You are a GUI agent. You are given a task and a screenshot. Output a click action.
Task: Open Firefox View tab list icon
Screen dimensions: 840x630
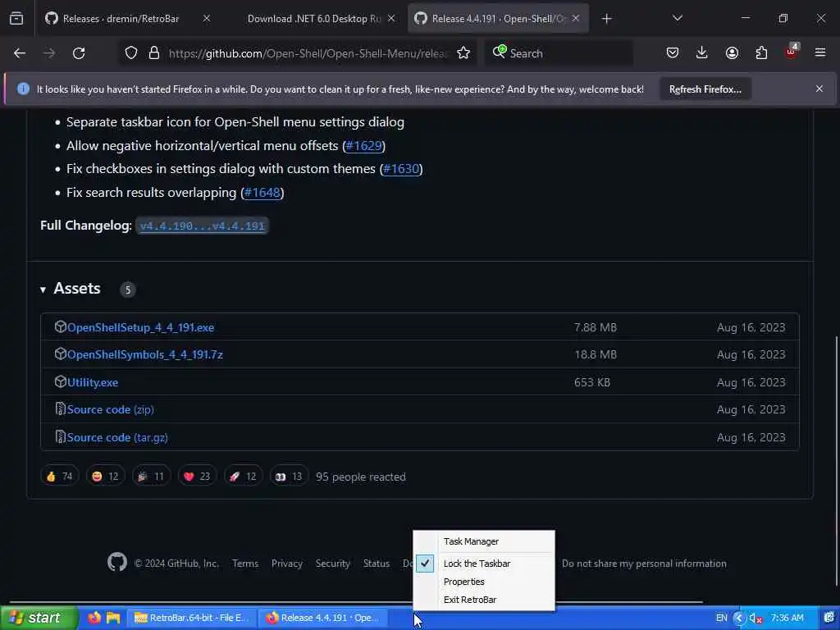tap(16, 19)
